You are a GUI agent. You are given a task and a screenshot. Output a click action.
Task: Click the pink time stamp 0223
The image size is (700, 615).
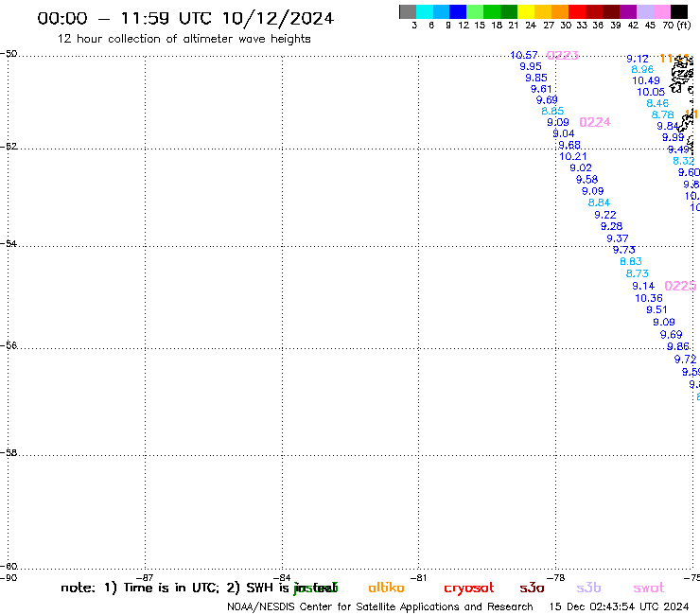tap(563, 56)
